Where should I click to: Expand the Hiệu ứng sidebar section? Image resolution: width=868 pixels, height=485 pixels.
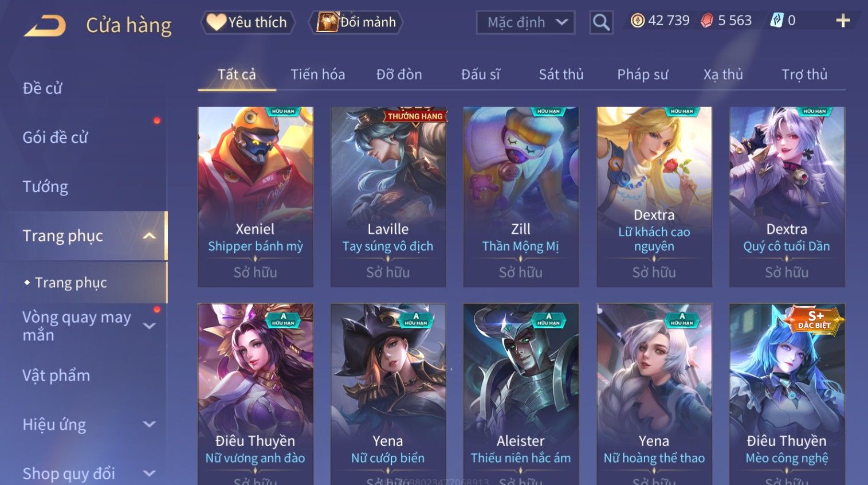[149, 424]
